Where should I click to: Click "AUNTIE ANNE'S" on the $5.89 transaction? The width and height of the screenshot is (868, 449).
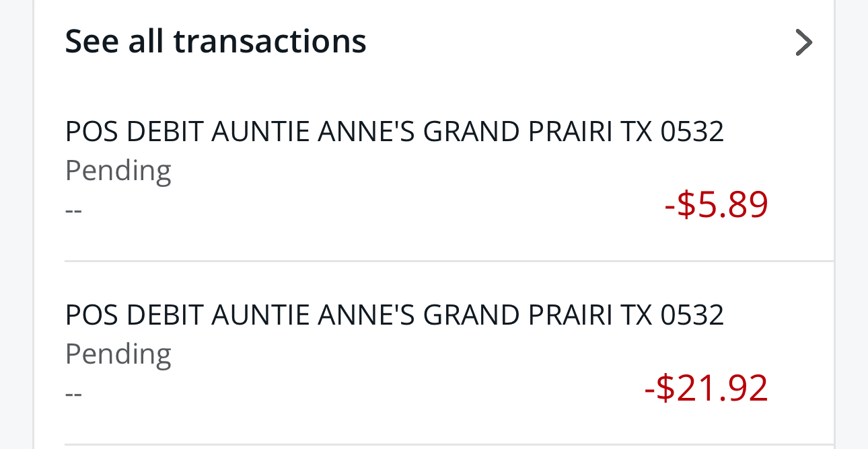point(312,132)
